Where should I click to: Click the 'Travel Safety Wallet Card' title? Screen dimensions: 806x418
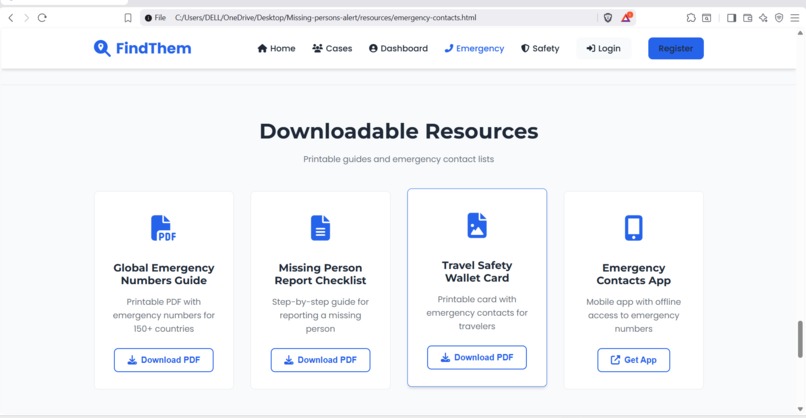point(477,271)
